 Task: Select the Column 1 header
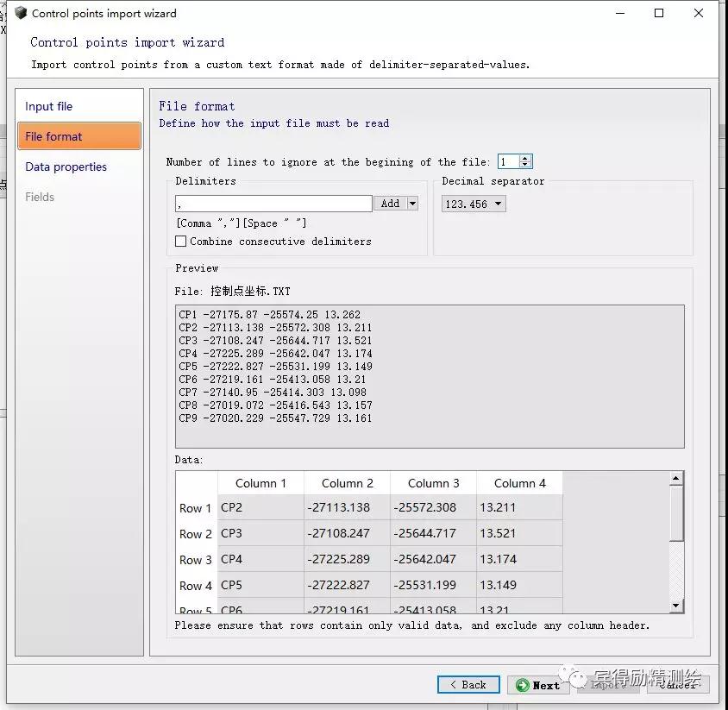[260, 483]
